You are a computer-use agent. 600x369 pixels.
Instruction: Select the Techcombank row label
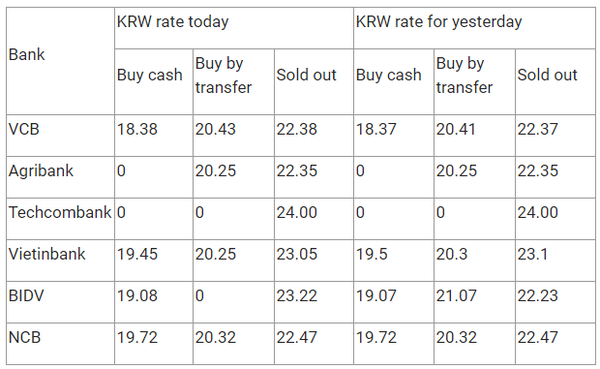coord(60,212)
